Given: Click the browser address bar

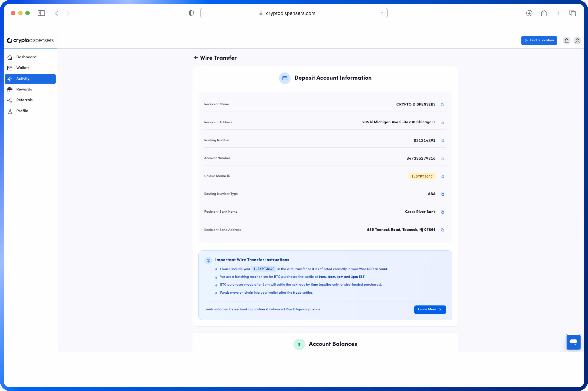Looking at the screenshot, I should pos(290,13).
